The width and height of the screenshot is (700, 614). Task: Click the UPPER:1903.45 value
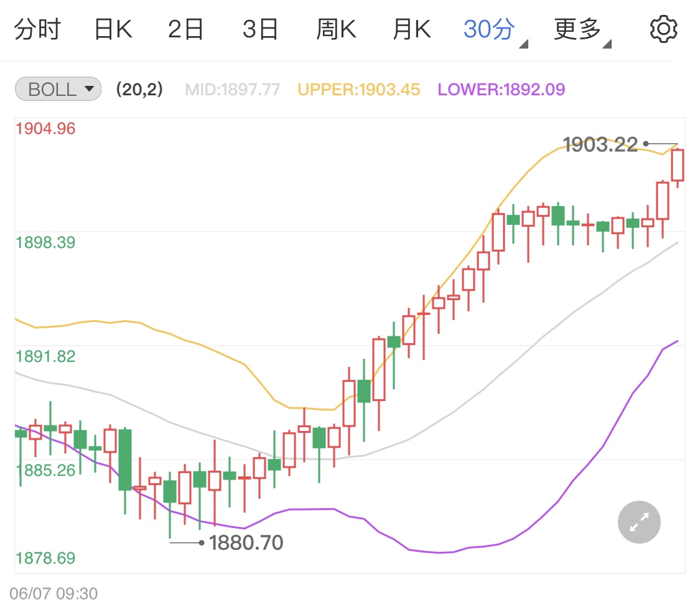pos(359,90)
